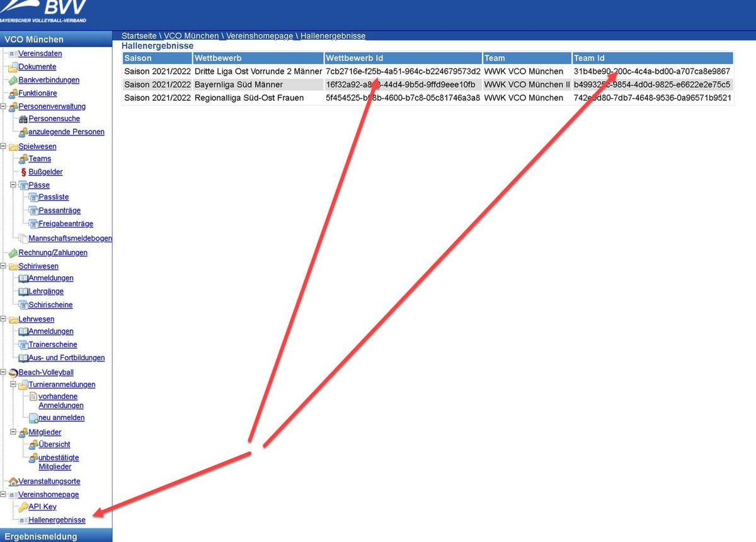Click the book icon next to Lehrgänge
This screenshot has width=756, height=542.
pos(23,292)
